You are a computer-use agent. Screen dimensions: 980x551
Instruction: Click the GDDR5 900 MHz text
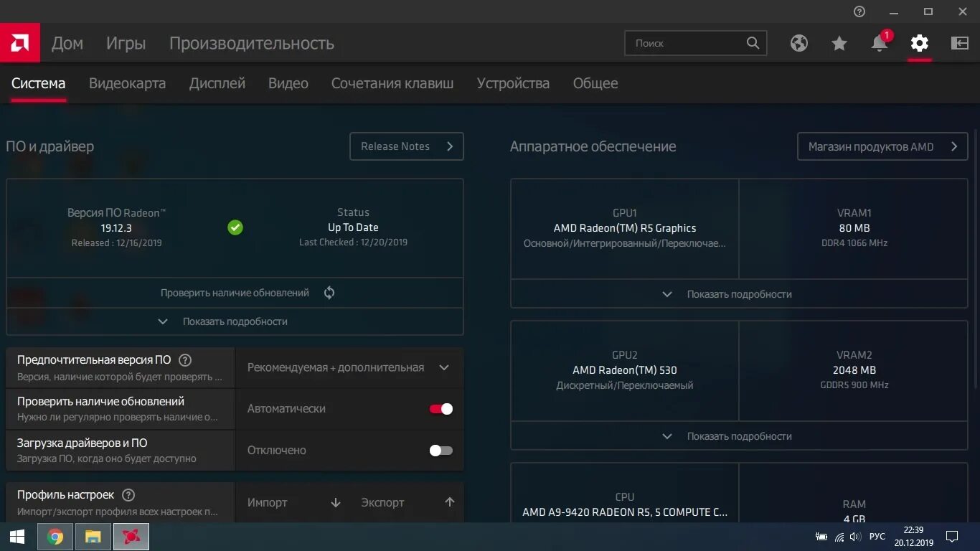[x=854, y=385]
